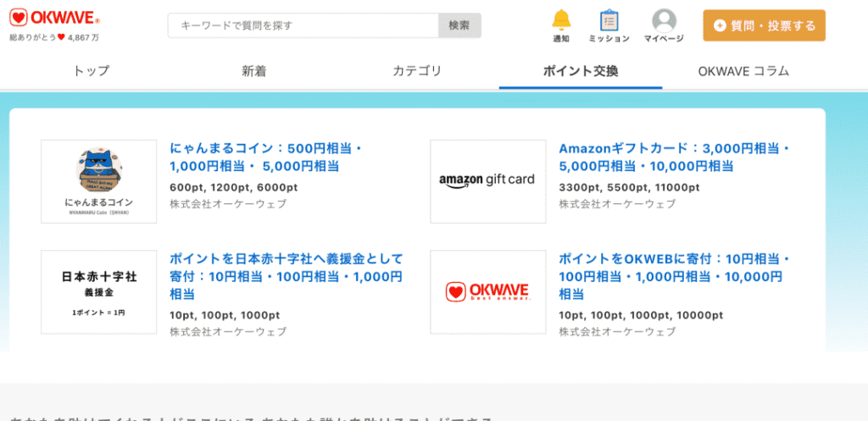The image size is (868, 421).
Task: Click 株式会社オーケーウェブ under Amazon gift card
Action: pyautogui.click(x=617, y=204)
